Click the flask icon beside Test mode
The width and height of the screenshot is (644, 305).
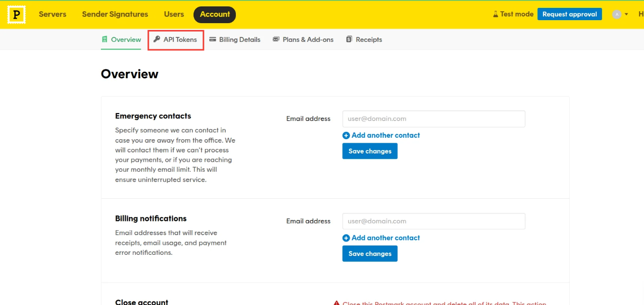(495, 14)
